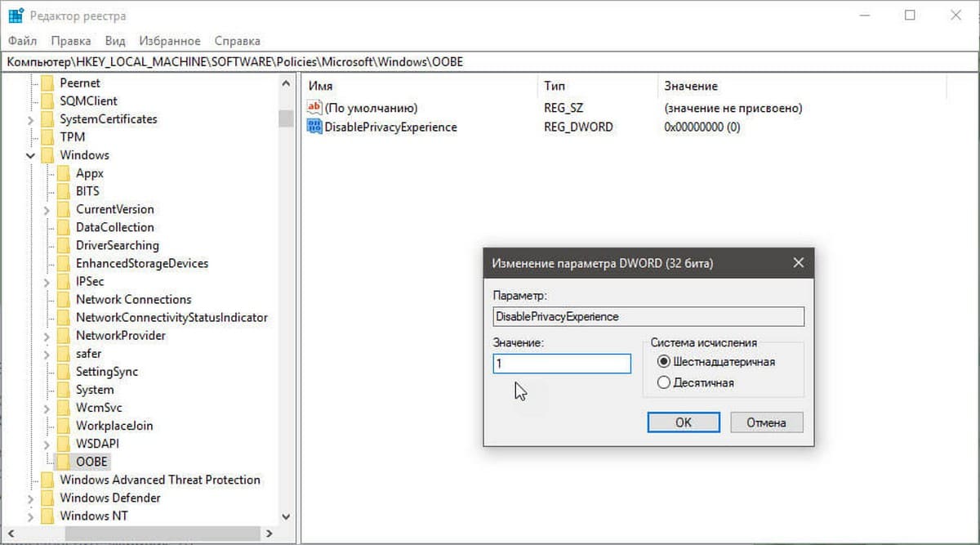
Task: Select the Appx folder icon
Action: pos(64,173)
